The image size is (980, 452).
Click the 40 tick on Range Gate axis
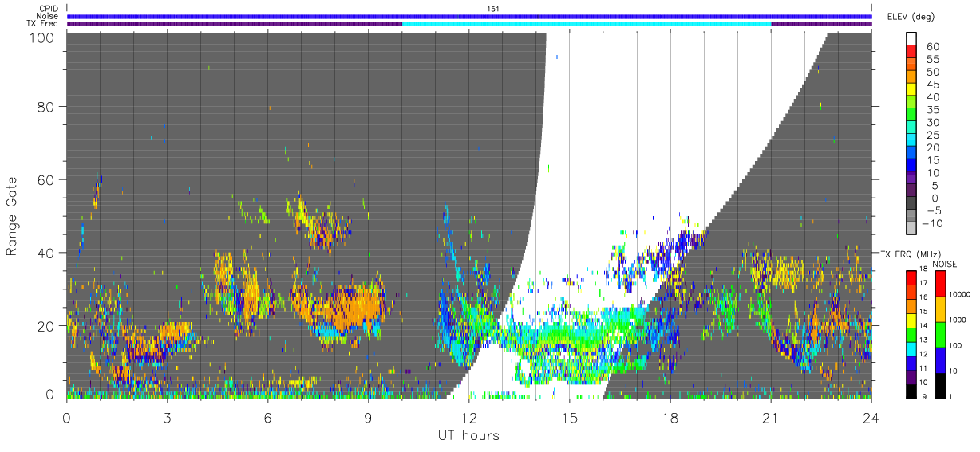(x=45, y=253)
